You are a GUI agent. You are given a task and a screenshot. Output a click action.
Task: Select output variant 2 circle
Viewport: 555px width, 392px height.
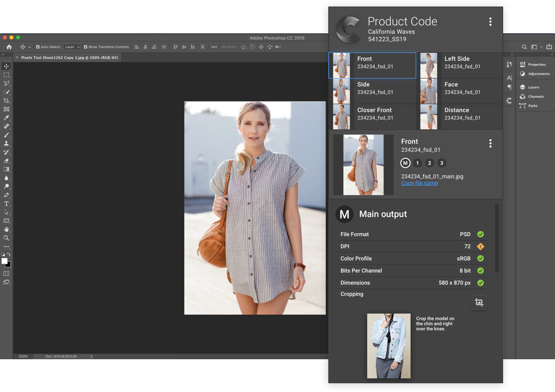pyautogui.click(x=429, y=163)
